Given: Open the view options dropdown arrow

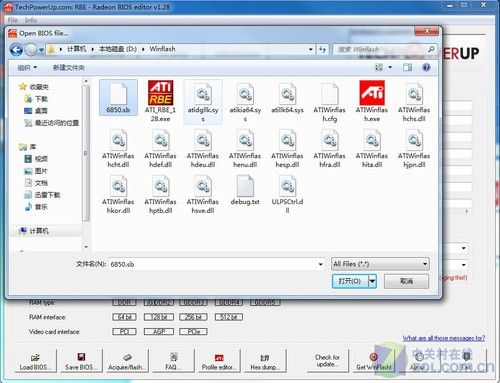Looking at the screenshot, I should [x=390, y=68].
